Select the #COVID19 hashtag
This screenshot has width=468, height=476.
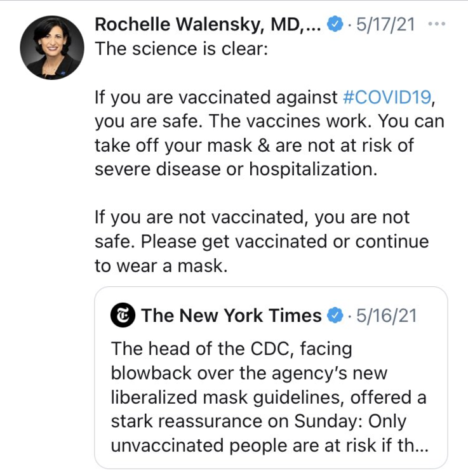pyautogui.click(x=389, y=98)
